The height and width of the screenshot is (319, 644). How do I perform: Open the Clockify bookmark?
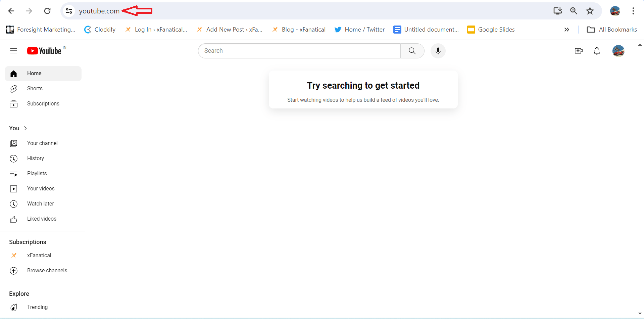(x=100, y=30)
